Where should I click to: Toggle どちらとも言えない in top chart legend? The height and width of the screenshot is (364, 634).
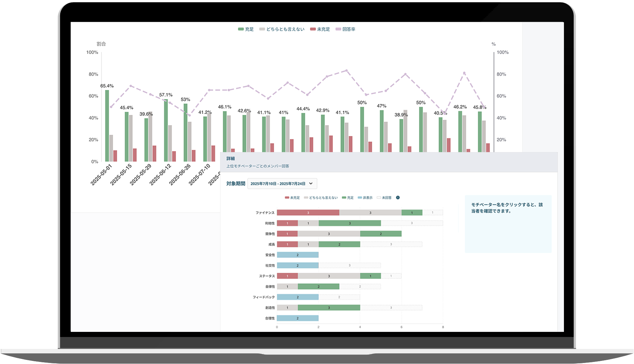(x=282, y=29)
